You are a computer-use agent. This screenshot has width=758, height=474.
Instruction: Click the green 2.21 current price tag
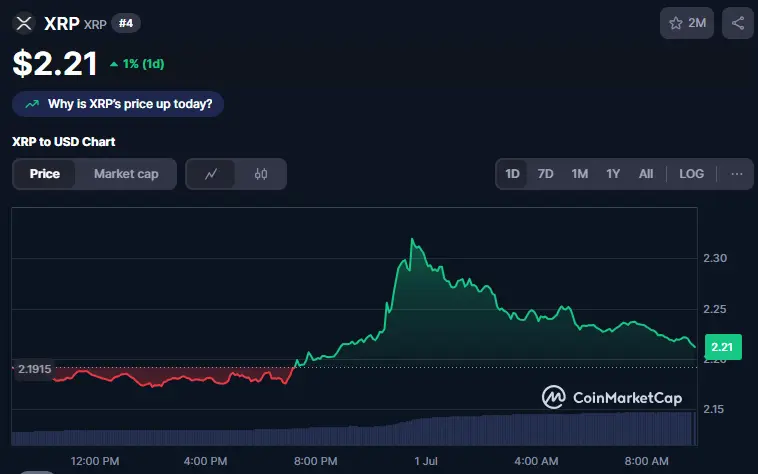723,347
